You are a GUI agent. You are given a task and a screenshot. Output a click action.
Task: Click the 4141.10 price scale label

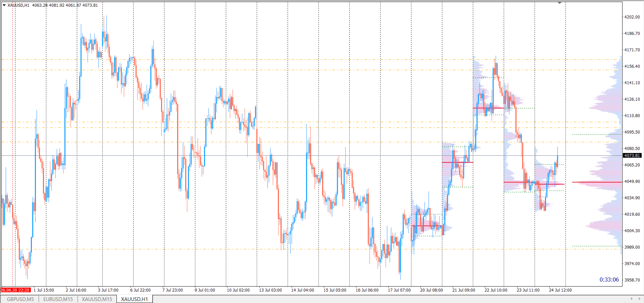point(632,83)
